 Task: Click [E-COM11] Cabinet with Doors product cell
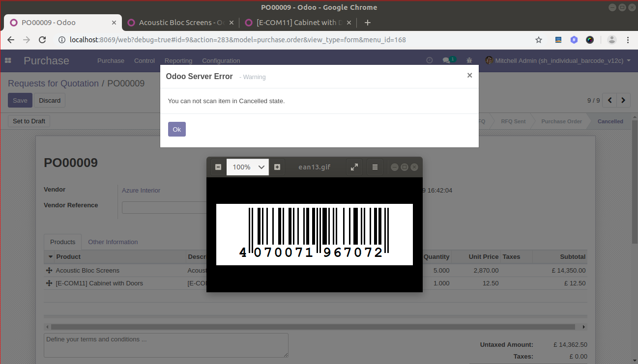99,283
